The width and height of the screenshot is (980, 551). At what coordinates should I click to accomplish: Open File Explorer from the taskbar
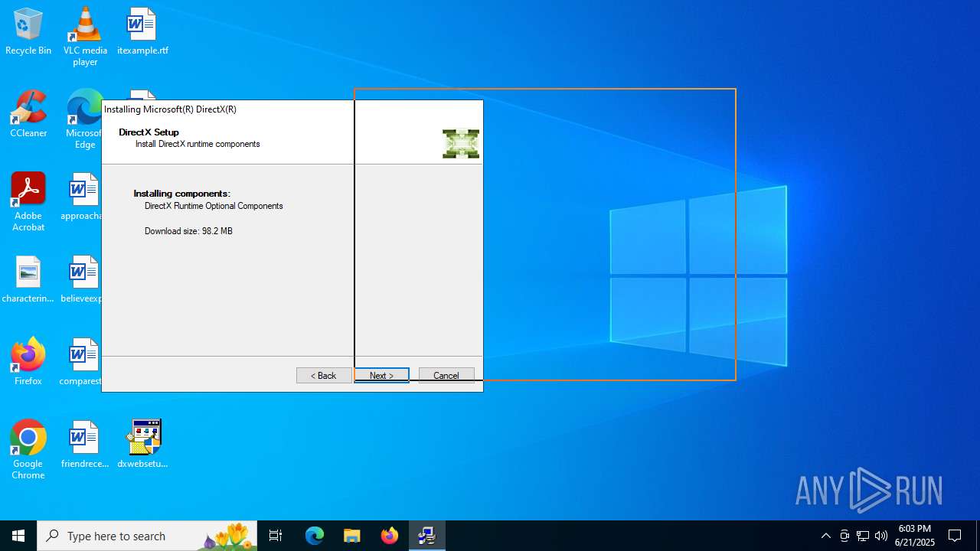click(351, 536)
